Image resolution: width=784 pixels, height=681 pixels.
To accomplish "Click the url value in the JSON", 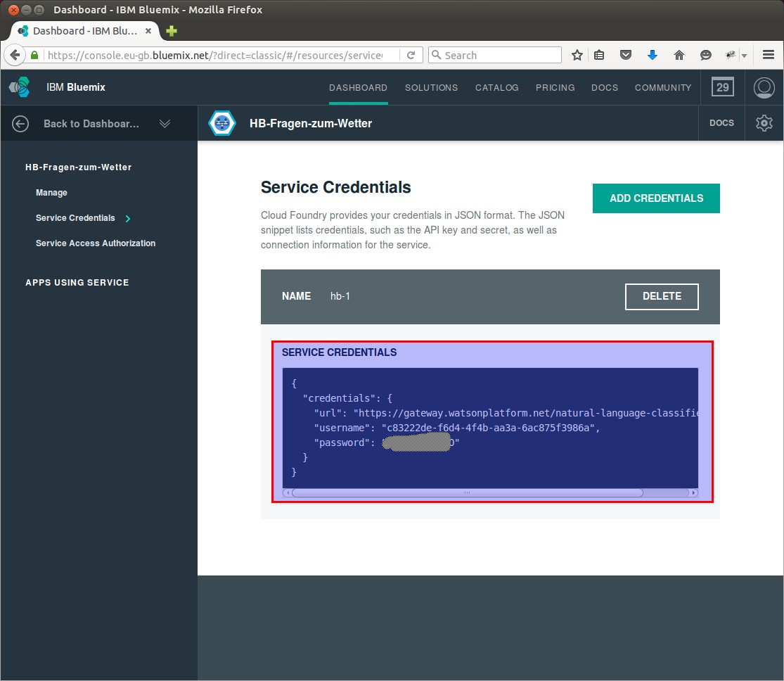I will coord(525,413).
